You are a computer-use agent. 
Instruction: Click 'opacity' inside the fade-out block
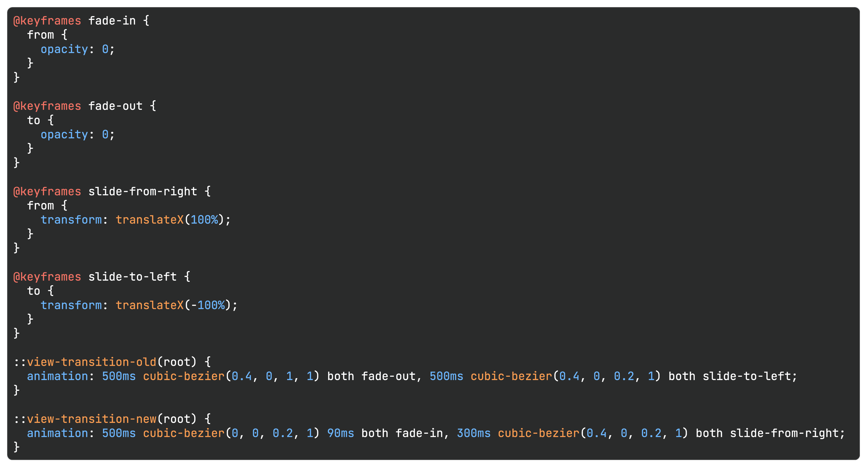point(64,135)
